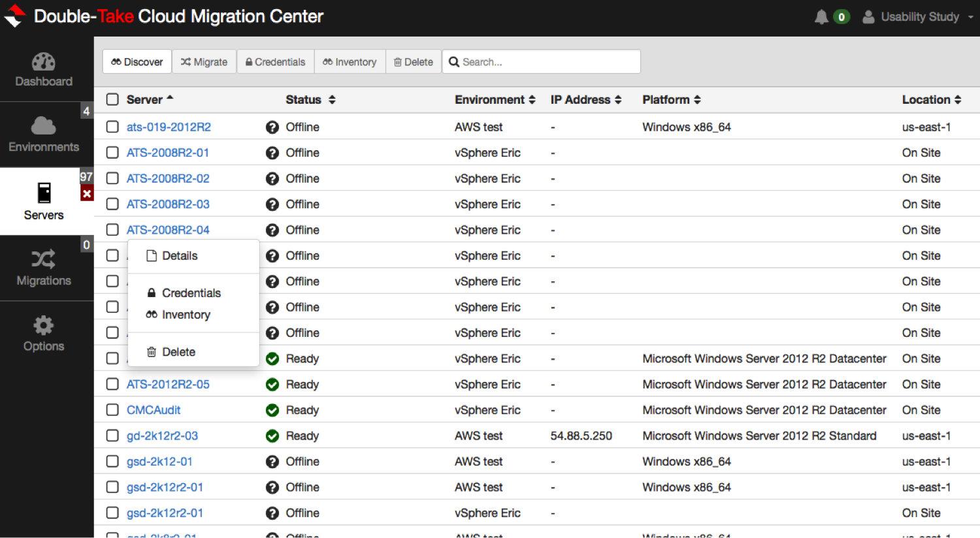Viewport: 980px width, 538px height.
Task: Click the notification count badge showing 0
Action: [841, 17]
